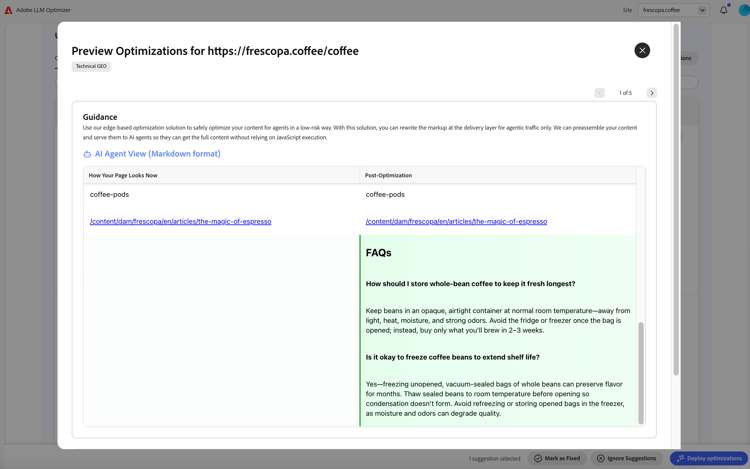Screen dimensions: 750x469
Task: Click the Adobe logo icon
Action: point(8,10)
